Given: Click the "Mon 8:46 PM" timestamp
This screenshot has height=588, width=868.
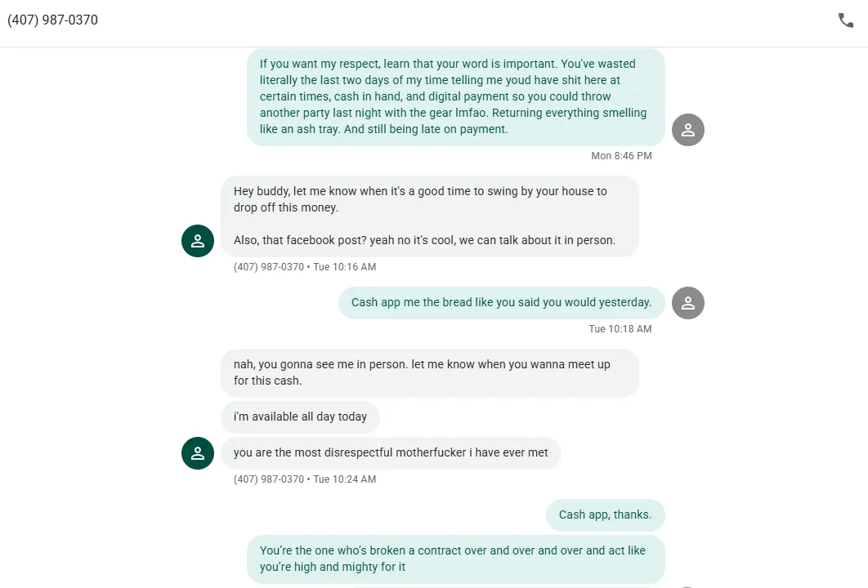Looking at the screenshot, I should pos(621,156).
